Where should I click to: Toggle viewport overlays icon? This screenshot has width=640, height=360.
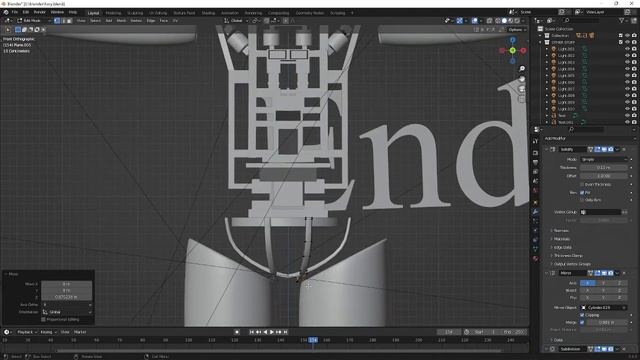tap(475, 20)
